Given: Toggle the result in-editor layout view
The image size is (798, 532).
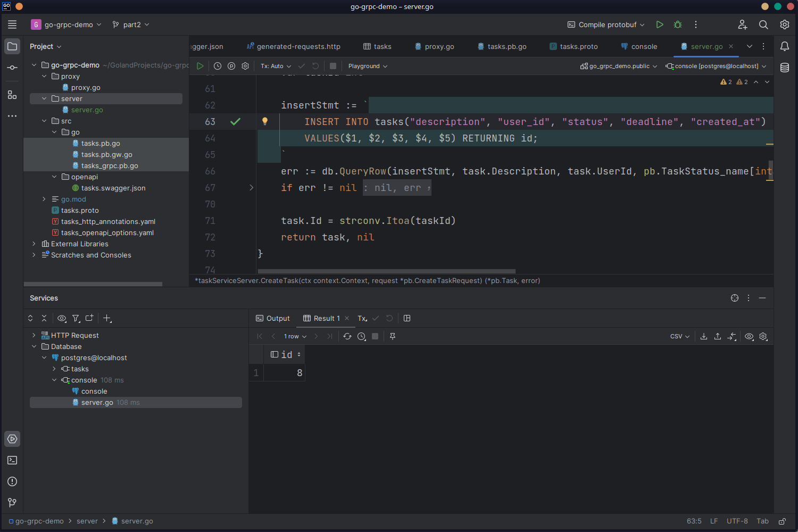Looking at the screenshot, I should [x=407, y=318].
